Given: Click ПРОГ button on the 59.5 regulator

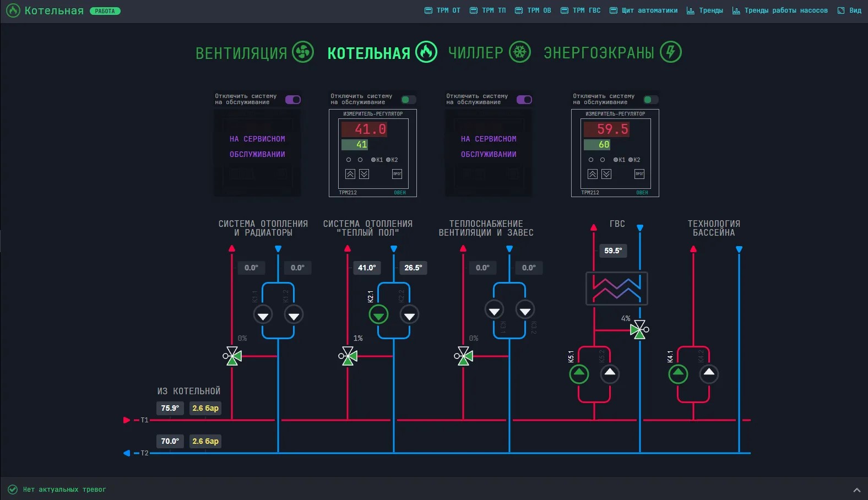Looking at the screenshot, I should pyautogui.click(x=639, y=174).
